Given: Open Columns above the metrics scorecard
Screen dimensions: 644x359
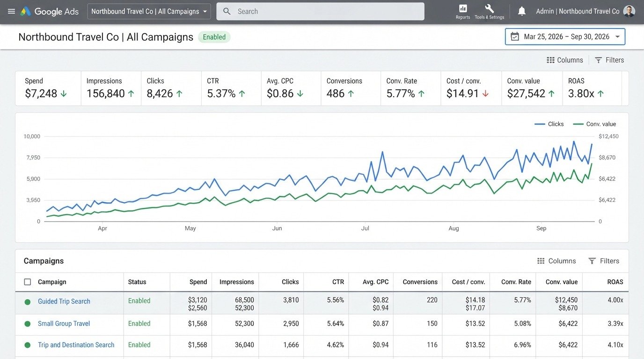Looking at the screenshot, I should [565, 60].
